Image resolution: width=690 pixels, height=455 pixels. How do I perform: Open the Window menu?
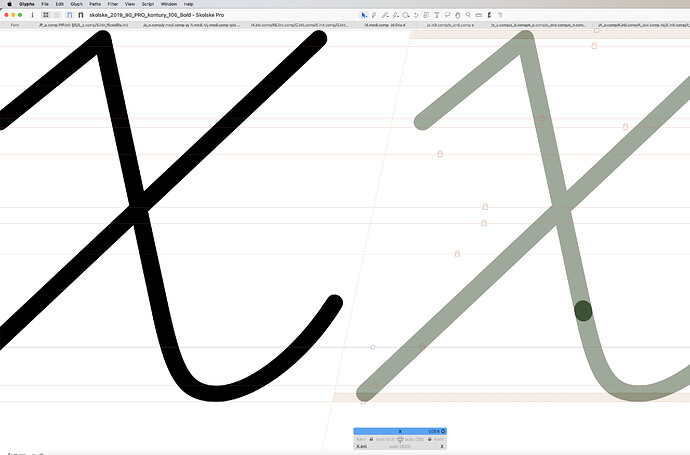(169, 4)
